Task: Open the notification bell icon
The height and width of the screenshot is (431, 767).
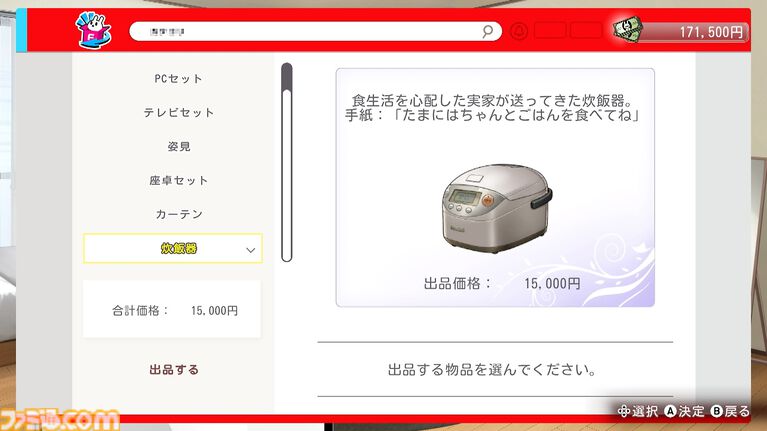Action: [519, 31]
